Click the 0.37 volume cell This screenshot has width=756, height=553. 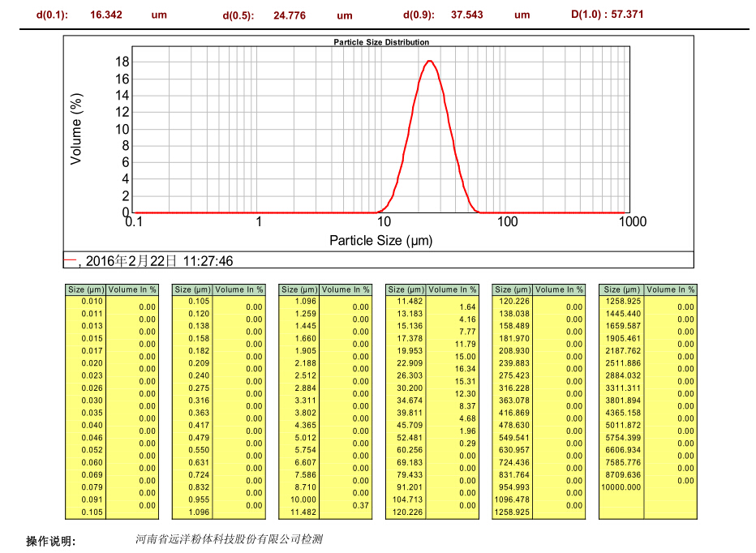coord(360,505)
